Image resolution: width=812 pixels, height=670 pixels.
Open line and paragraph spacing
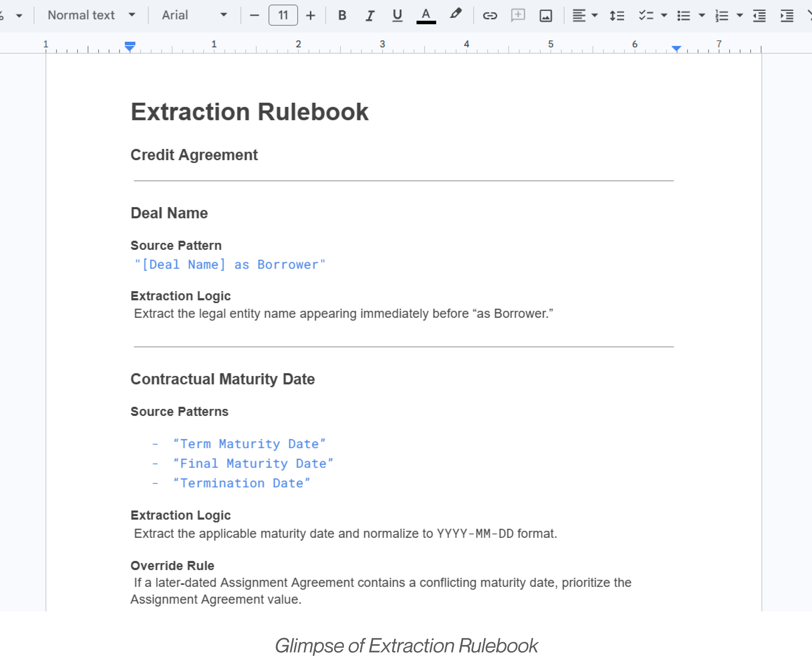click(x=617, y=16)
